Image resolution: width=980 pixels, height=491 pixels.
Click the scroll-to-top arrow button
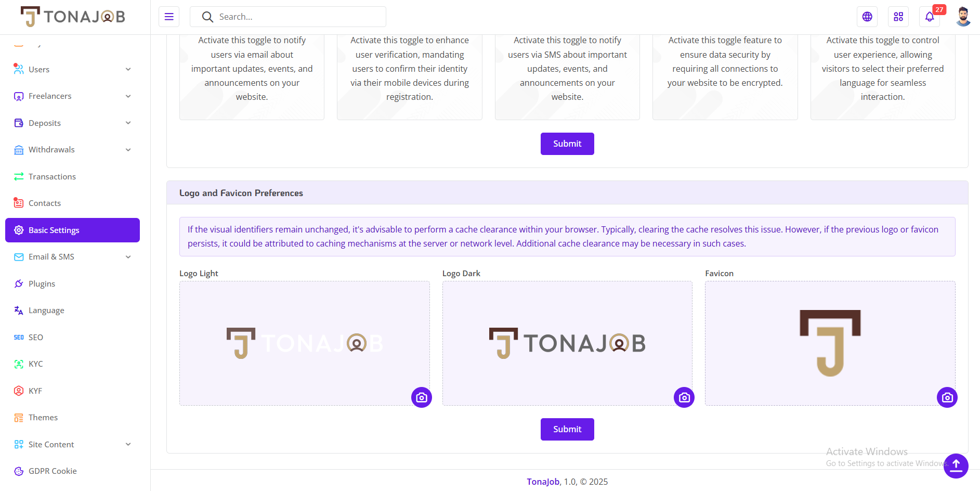pos(956,466)
